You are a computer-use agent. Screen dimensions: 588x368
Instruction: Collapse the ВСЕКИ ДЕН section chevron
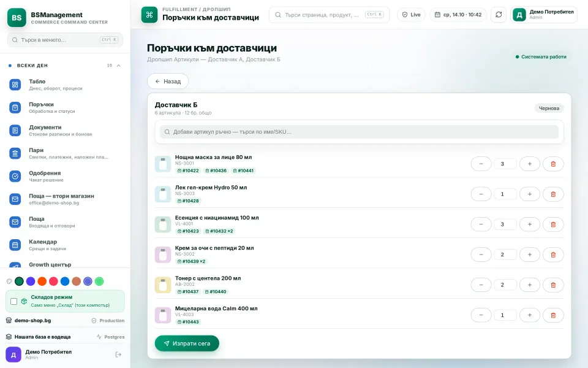118,66
